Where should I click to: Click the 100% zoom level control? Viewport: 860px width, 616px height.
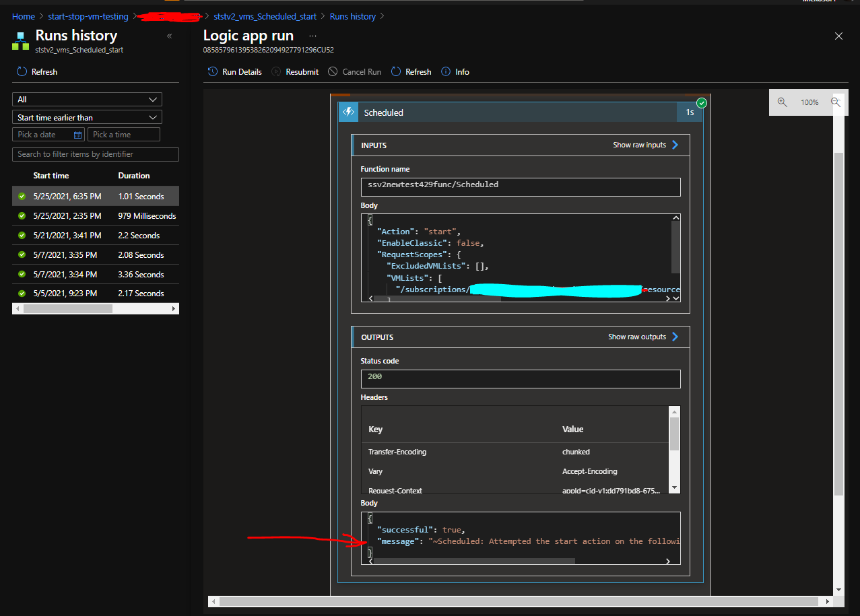click(x=809, y=102)
